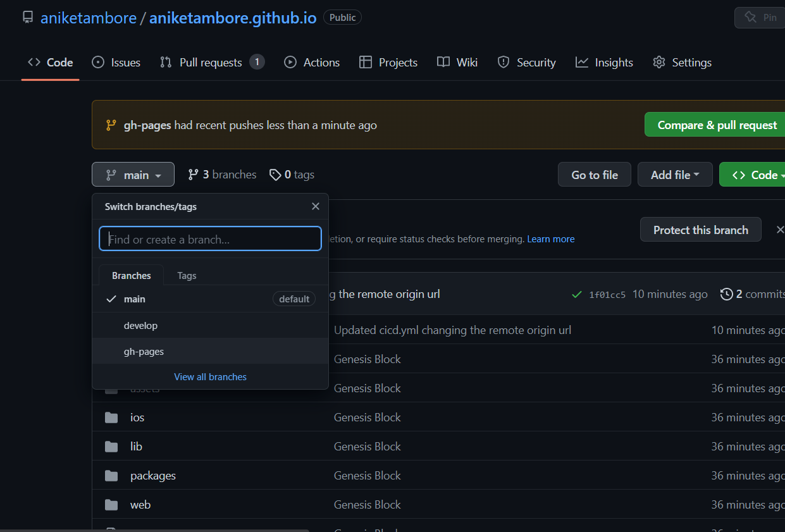Open Genesis Block commit in ios row
This screenshot has width=785, height=532.
pyautogui.click(x=368, y=418)
